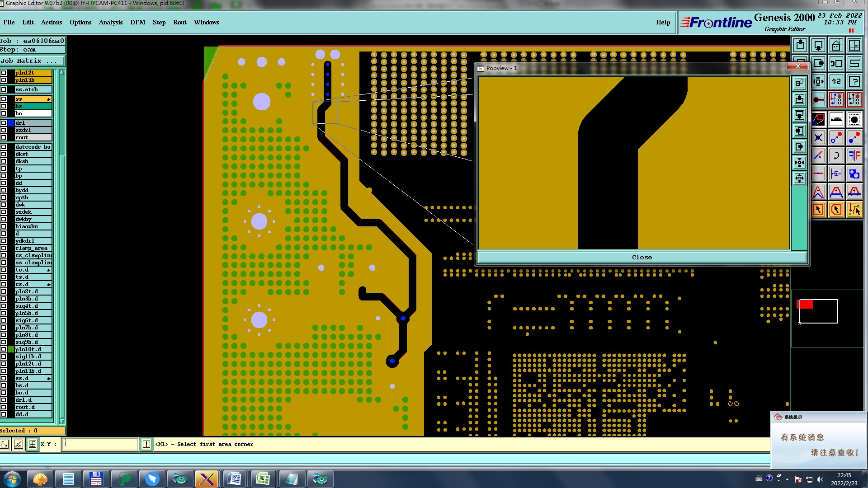Viewport: 868px width, 488px height.
Task: Click the pan arrows icon in toolbar
Action: [x=818, y=82]
